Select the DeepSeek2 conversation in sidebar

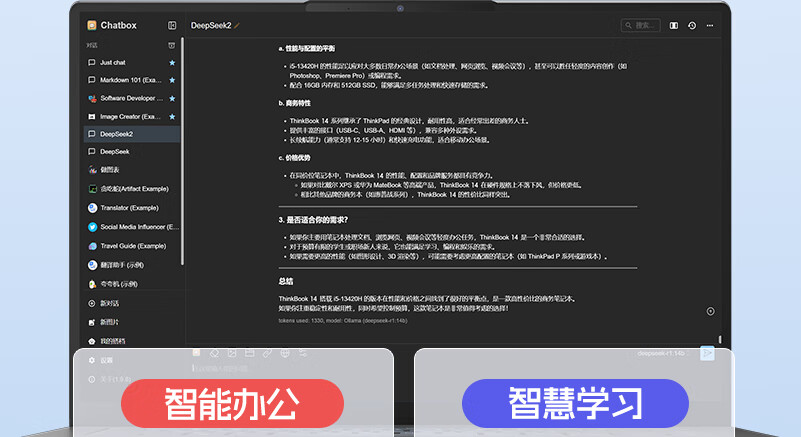click(x=132, y=134)
